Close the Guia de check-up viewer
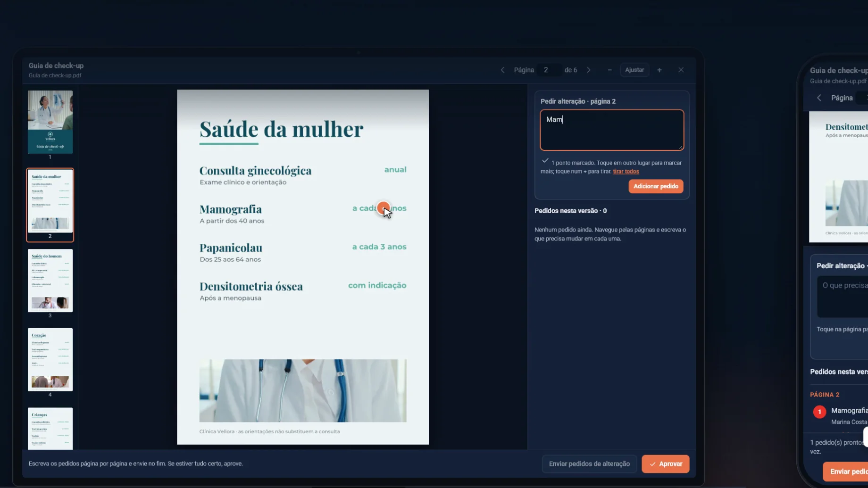This screenshot has height=488, width=868. 681,70
